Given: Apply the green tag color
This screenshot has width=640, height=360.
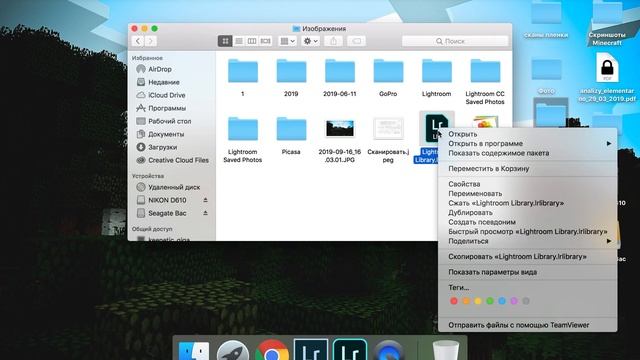Looking at the screenshot, I should tap(490, 301).
